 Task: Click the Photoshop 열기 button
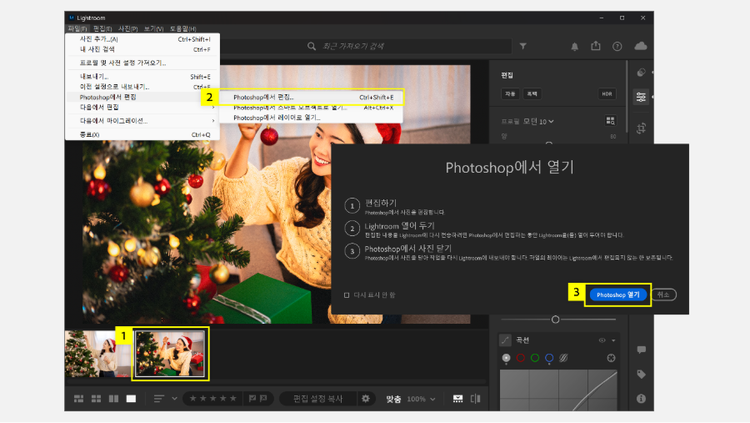pyautogui.click(x=618, y=295)
